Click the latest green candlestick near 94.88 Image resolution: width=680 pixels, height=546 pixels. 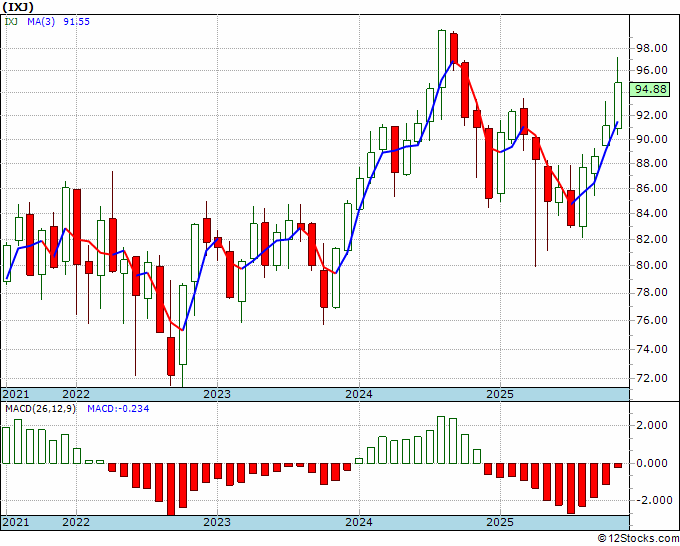(x=618, y=105)
